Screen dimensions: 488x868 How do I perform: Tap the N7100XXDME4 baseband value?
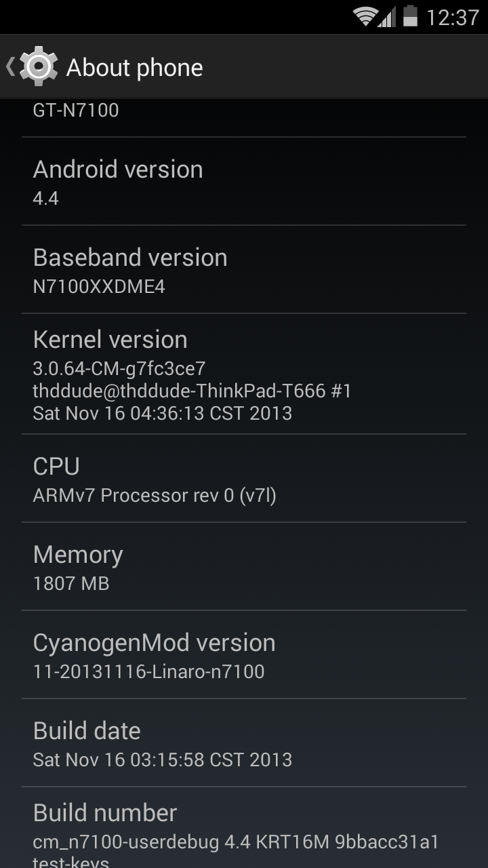[x=99, y=286]
